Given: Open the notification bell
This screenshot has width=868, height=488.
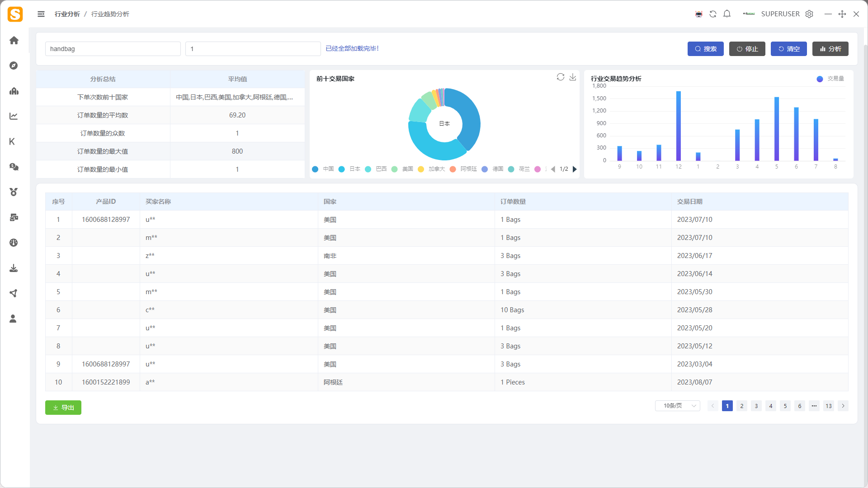Looking at the screenshot, I should pyautogui.click(x=727, y=14).
